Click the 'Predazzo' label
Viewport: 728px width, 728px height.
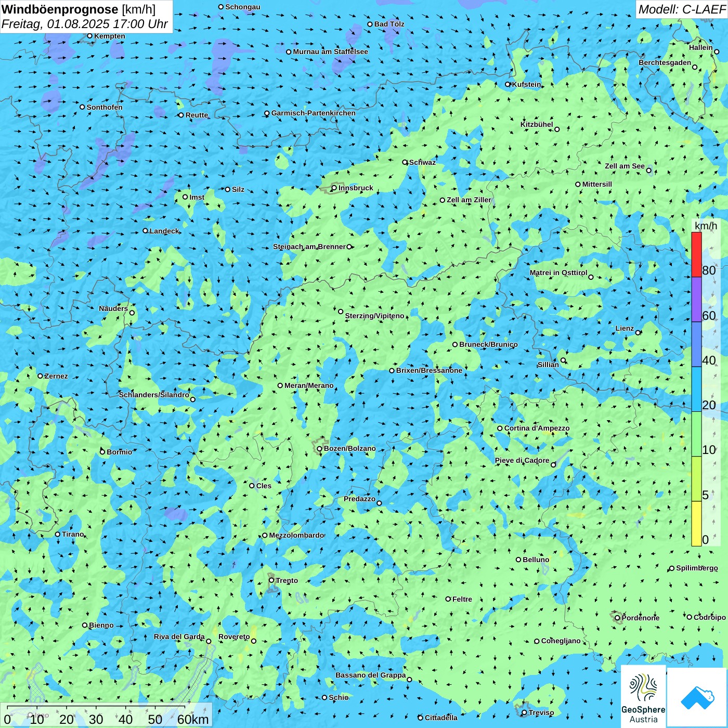(359, 499)
